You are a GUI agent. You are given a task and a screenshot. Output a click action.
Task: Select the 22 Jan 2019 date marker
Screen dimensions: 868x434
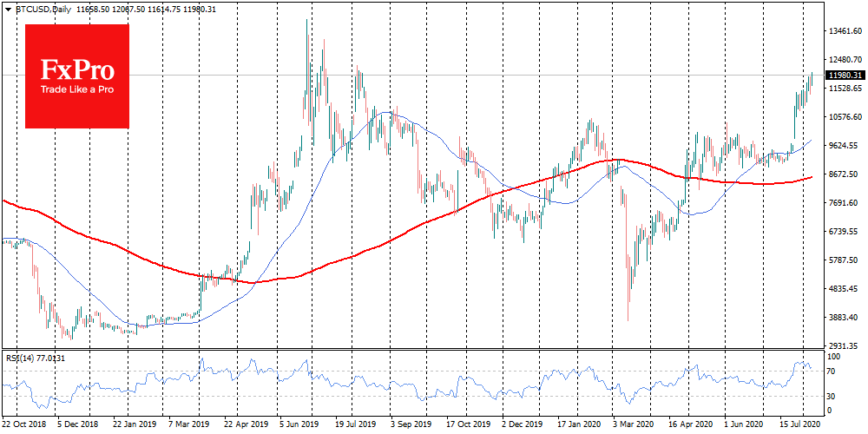135,426
